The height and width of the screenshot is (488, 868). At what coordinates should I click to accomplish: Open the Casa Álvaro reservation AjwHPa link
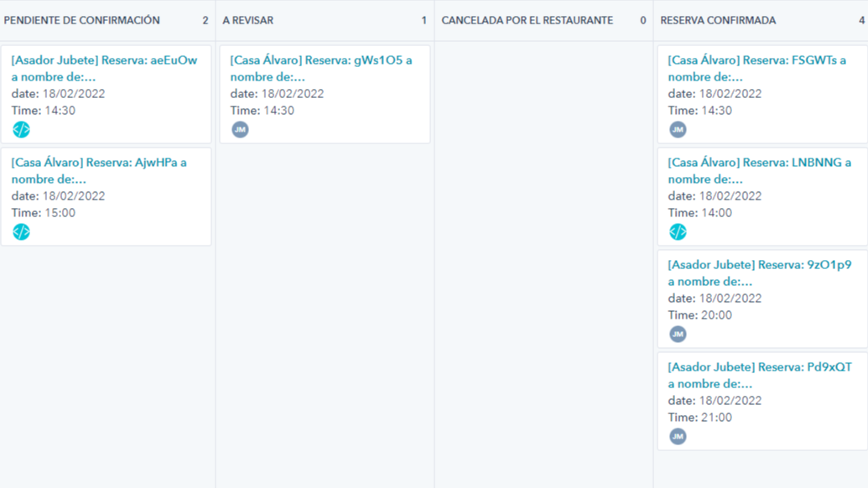coord(99,163)
